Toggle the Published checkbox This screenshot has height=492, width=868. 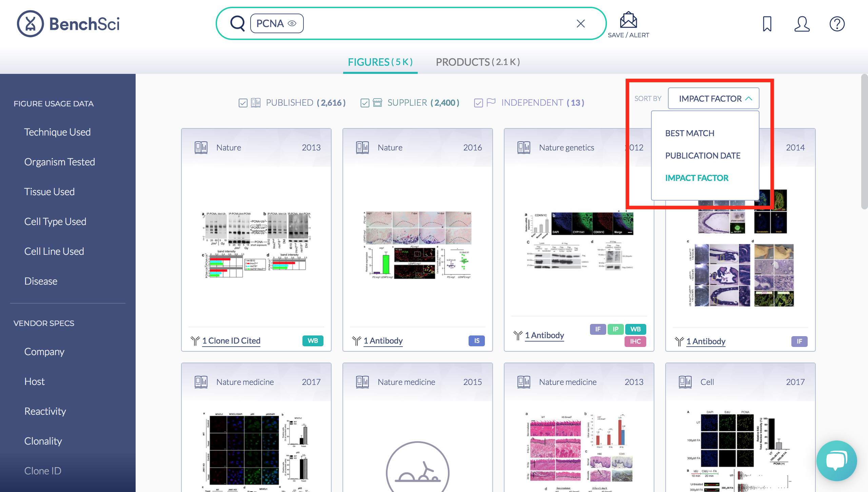(243, 103)
